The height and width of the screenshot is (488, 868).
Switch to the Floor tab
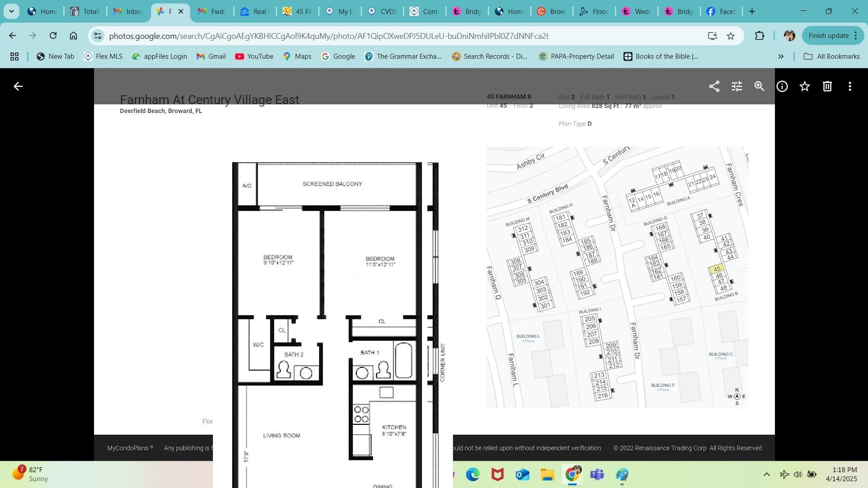594,11
